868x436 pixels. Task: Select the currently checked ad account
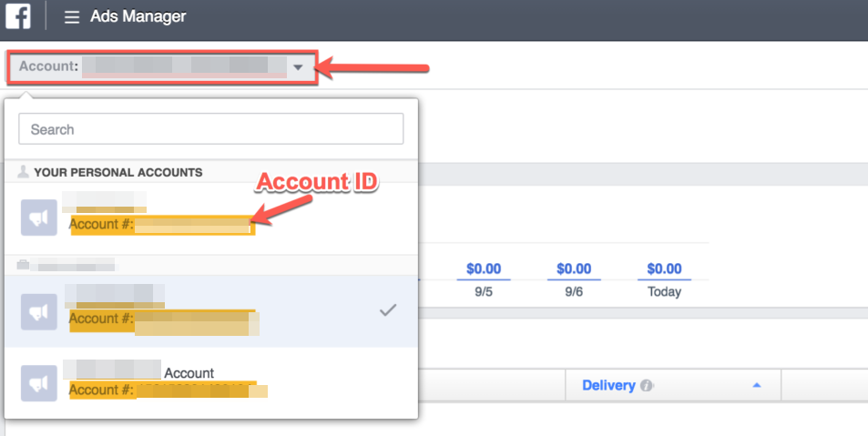211,311
